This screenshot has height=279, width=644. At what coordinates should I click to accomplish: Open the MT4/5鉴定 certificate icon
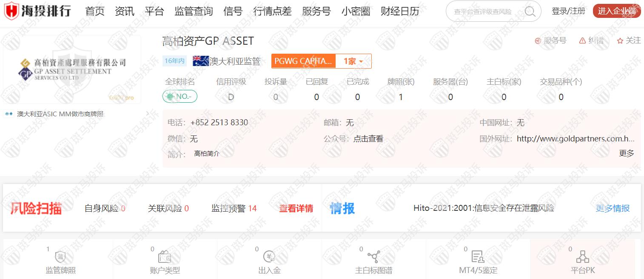(x=478, y=257)
